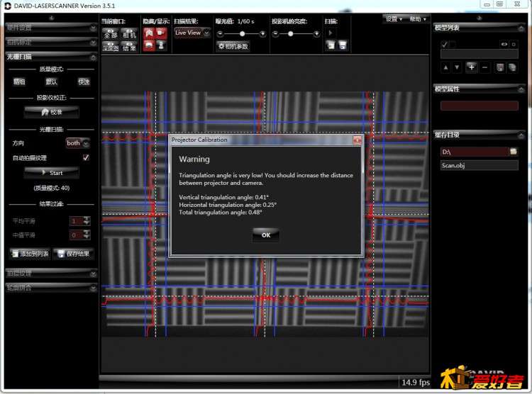Click the 中值平滑 median smoothing spinner
This screenshot has height=394, width=532.
click(x=80, y=235)
